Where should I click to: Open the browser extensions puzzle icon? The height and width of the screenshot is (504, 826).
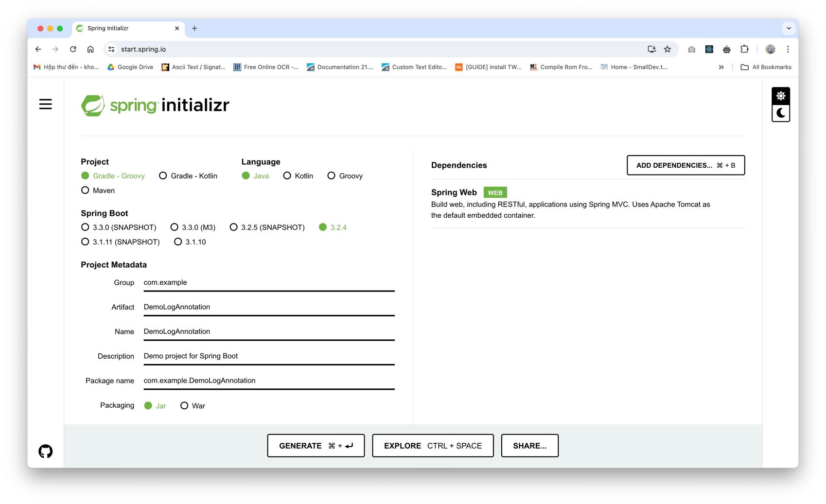pos(744,49)
